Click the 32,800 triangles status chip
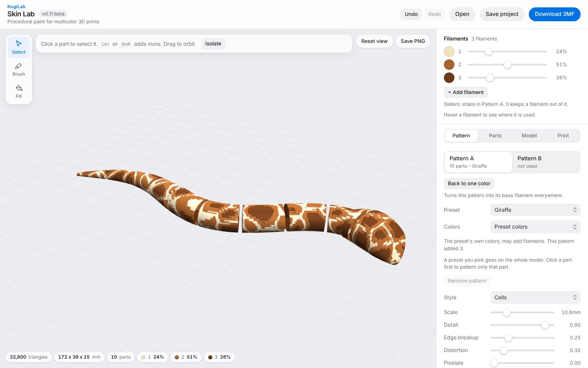The image size is (588, 368). tap(29, 357)
